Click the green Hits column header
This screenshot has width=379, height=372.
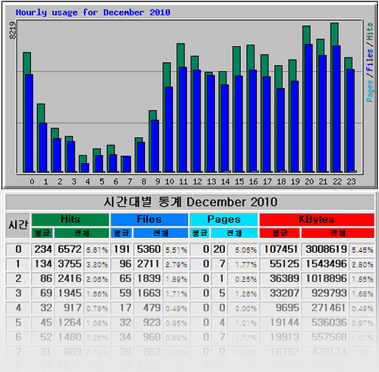tap(70, 220)
